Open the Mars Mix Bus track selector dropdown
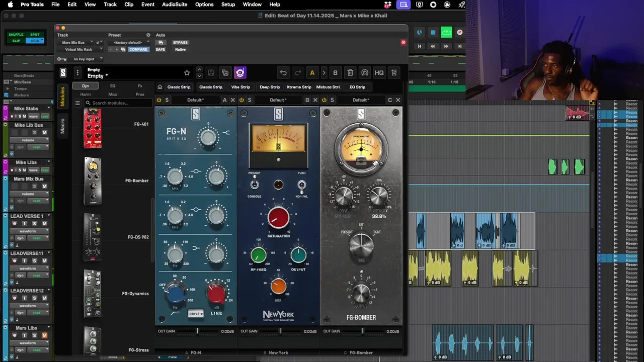Image resolution: width=644 pixels, height=362 pixels. pyautogui.click(x=75, y=43)
